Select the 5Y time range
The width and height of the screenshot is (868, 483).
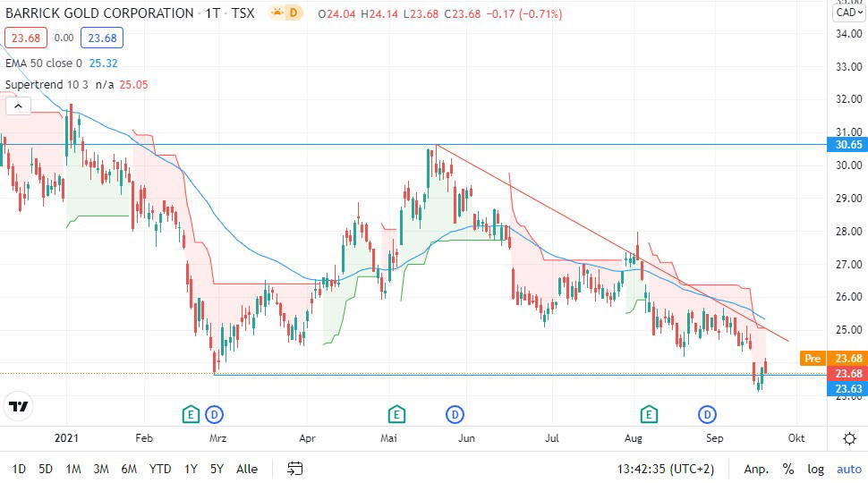(217, 470)
